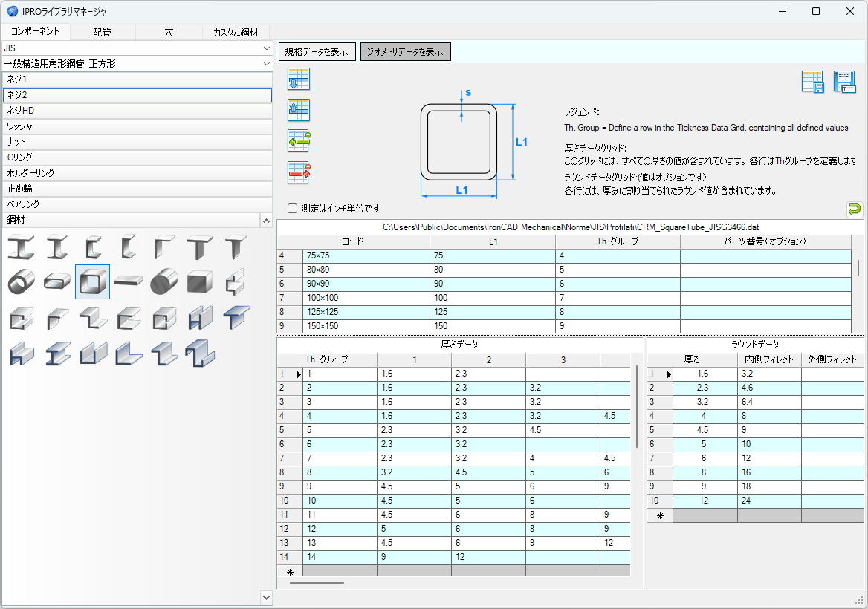Select the blue I-beam profile icon
Image resolution: width=868 pixels, height=609 pixels.
[x=57, y=354]
